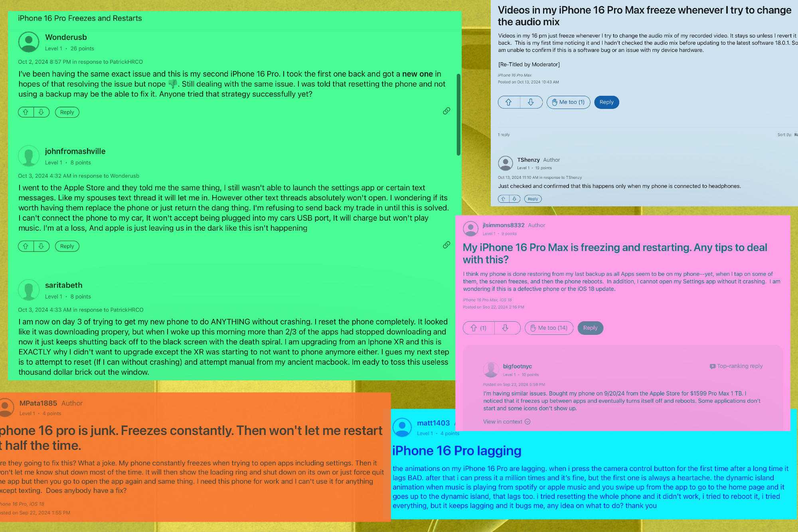The width and height of the screenshot is (798, 532).
Task: Click the Reply icon on Wonderusb post
Action: pos(67,112)
